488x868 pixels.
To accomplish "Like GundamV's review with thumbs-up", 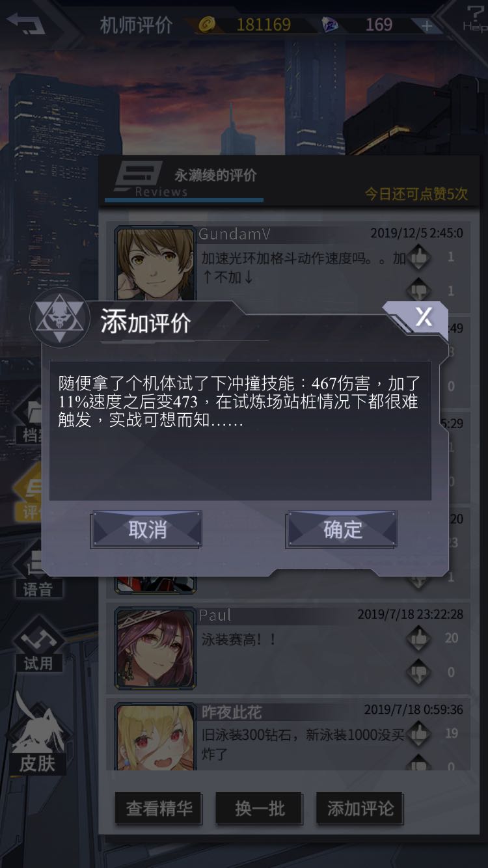I will point(418,258).
